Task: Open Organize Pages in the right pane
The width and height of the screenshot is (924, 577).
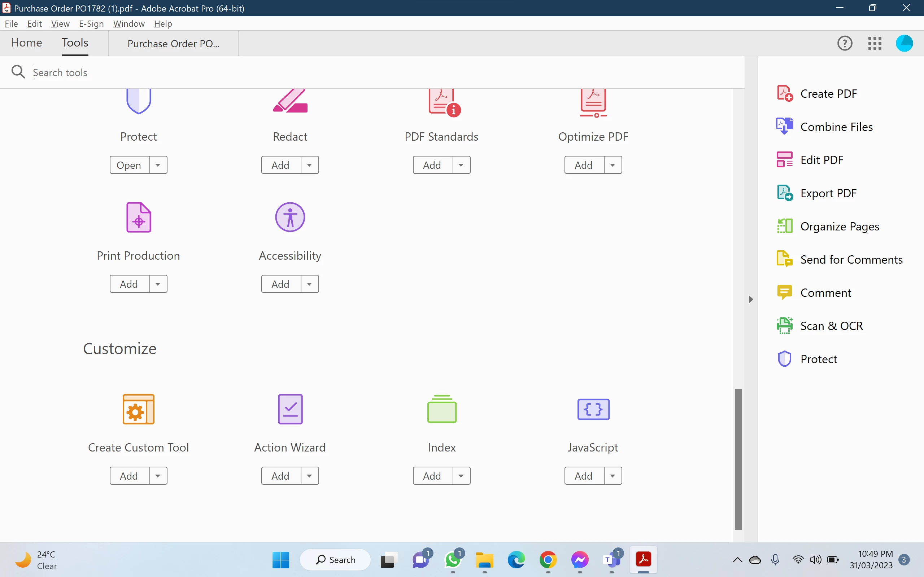Action: [839, 226]
